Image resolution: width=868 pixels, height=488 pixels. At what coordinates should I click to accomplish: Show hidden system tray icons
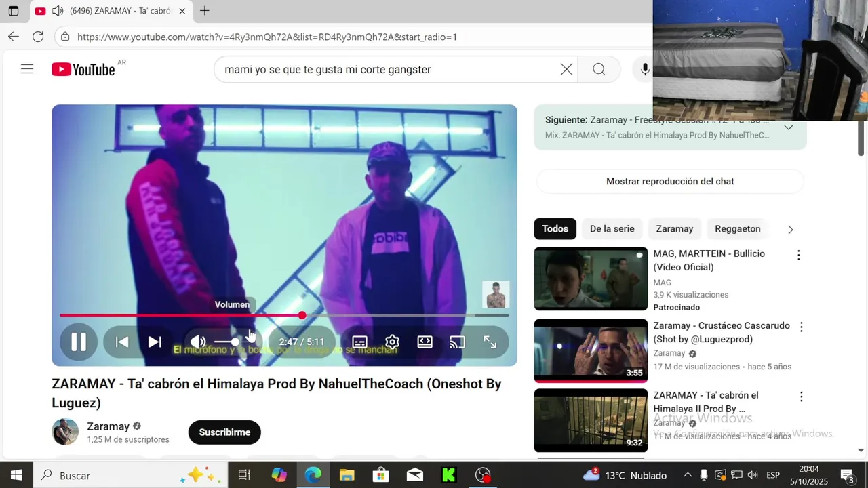(x=688, y=475)
